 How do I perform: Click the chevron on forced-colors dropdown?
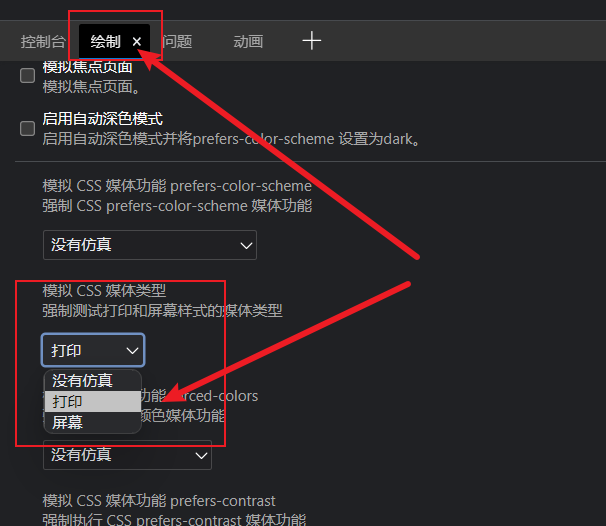201,456
